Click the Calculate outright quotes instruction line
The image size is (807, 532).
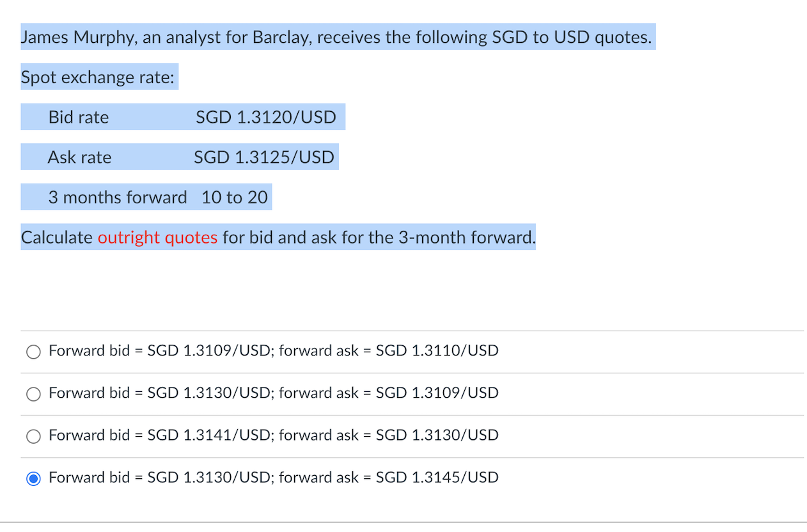[x=278, y=237]
